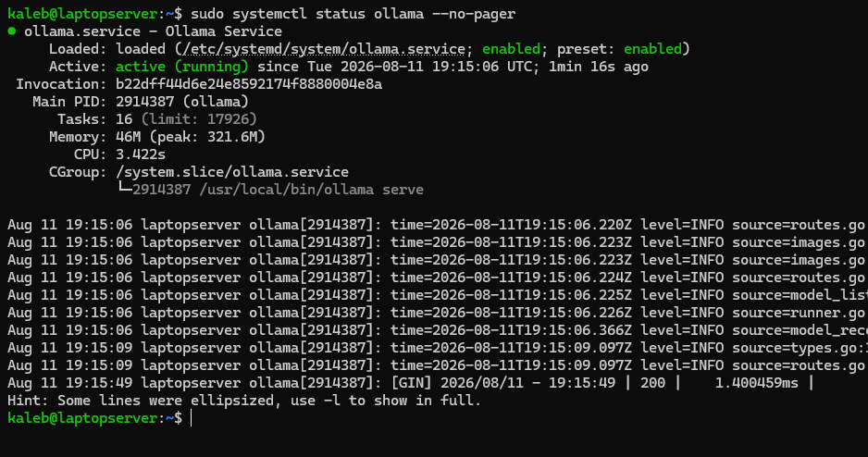Click the green 'active (running)' status text
Viewport: 868px width, 457px height.
pyautogui.click(x=182, y=67)
